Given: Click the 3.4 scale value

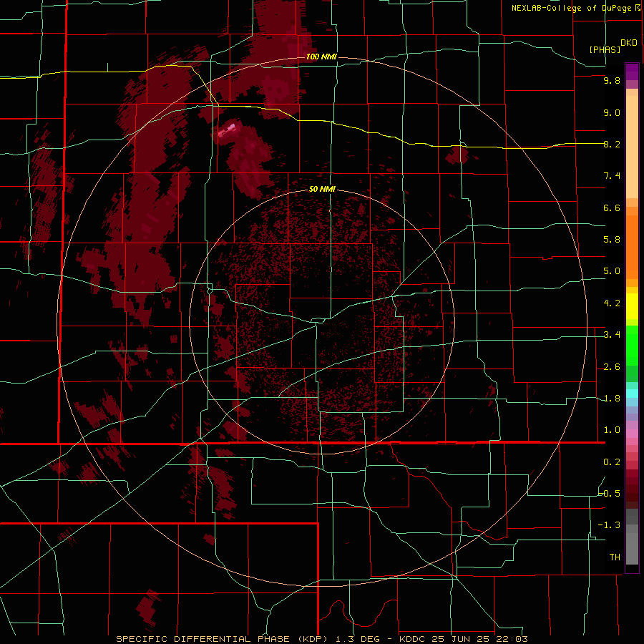Looking at the screenshot, I should click(x=612, y=335).
